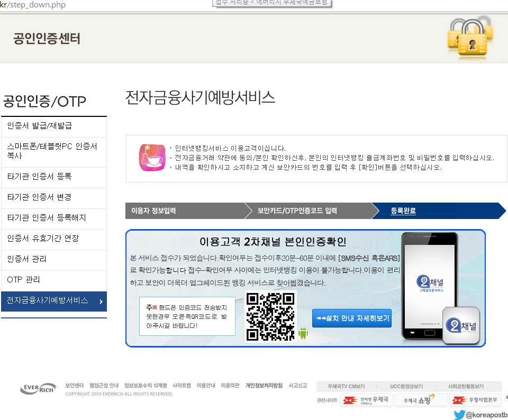
Task: Open the Twitter @koreapostb bird icon
Action: [459, 415]
